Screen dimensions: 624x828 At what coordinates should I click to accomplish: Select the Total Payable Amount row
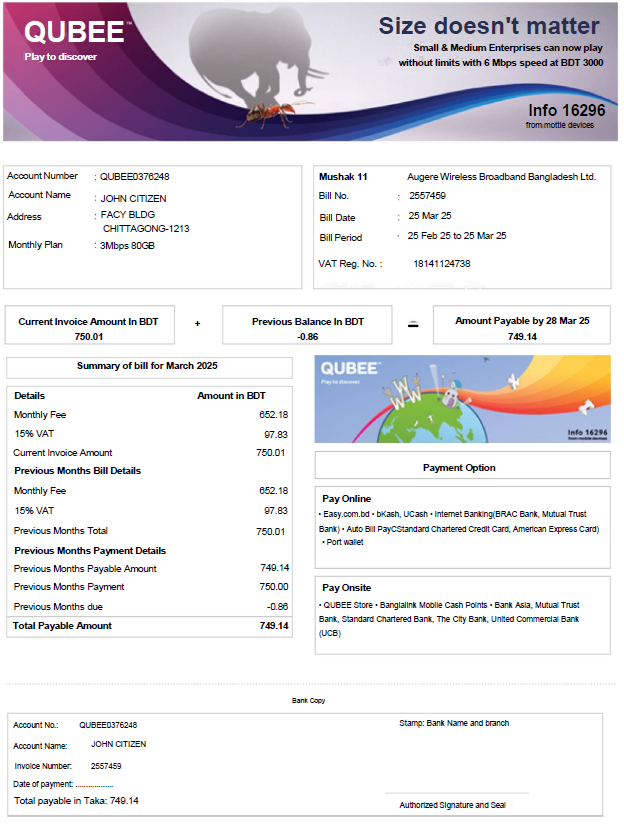(x=150, y=626)
